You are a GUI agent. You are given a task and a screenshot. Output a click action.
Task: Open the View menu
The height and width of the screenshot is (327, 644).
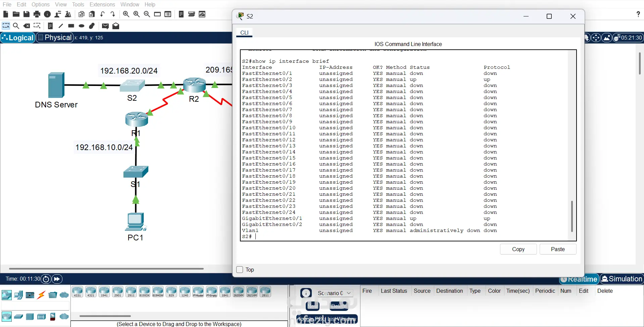point(61,4)
